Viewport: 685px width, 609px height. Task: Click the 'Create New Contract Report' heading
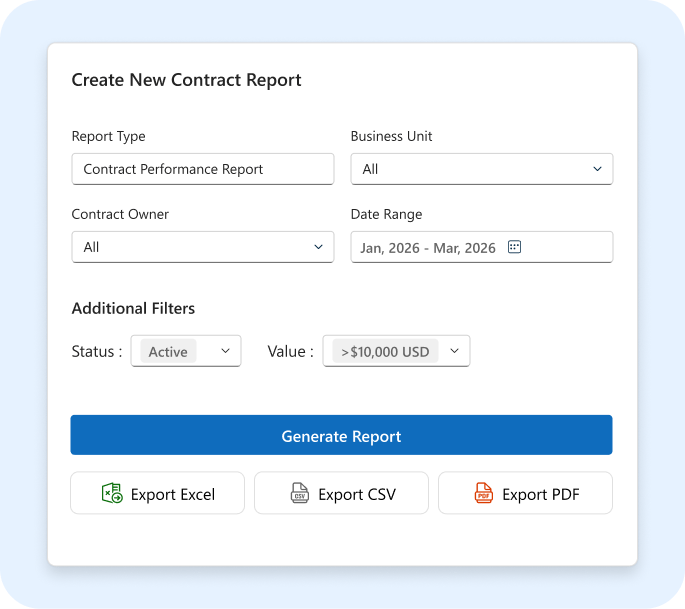pos(187,80)
